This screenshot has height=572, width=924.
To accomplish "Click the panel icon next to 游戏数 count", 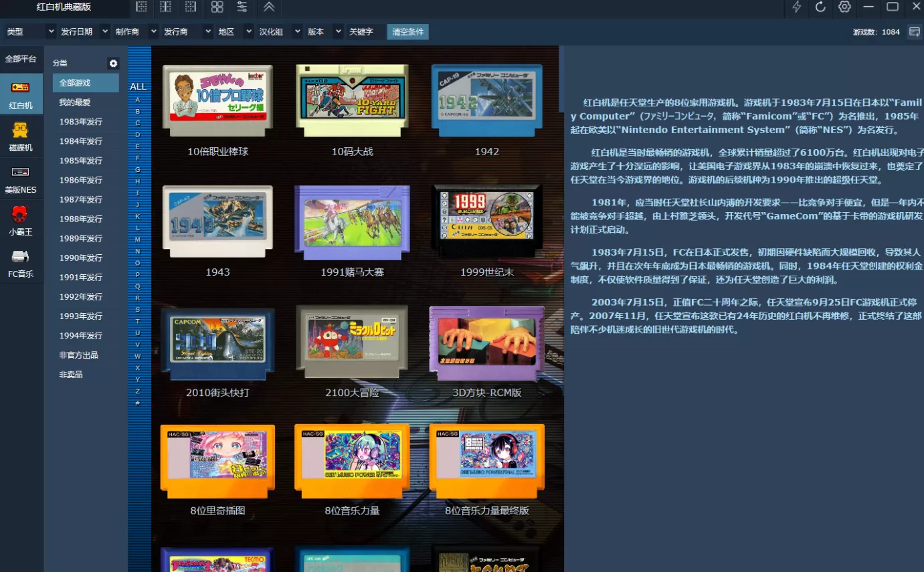I will pyautogui.click(x=914, y=32).
